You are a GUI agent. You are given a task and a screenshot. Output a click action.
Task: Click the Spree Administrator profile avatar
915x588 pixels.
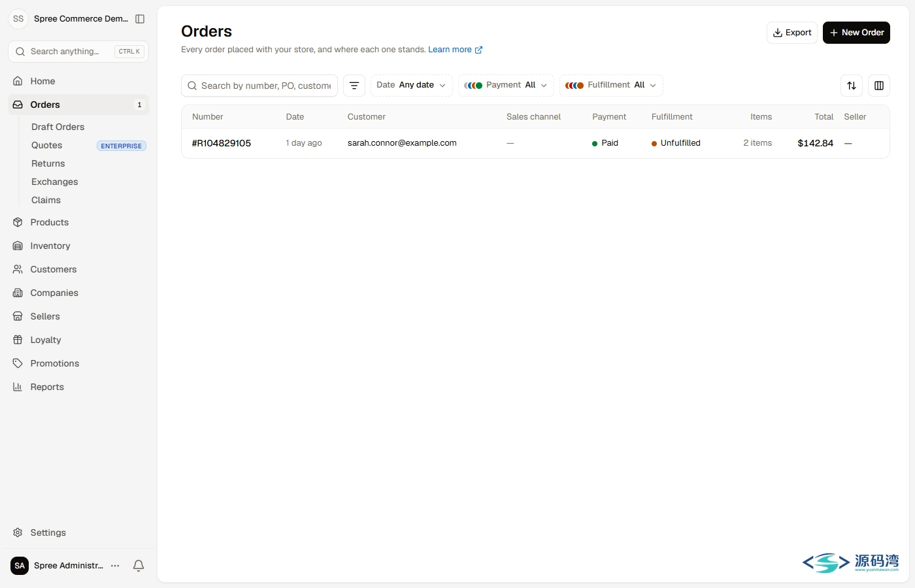pos(20,566)
